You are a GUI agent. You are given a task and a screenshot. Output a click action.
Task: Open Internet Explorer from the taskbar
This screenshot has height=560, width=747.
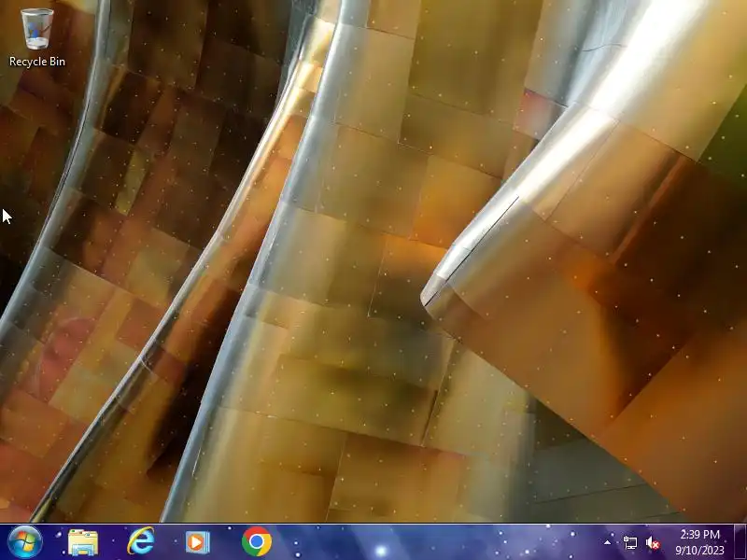[x=141, y=541]
